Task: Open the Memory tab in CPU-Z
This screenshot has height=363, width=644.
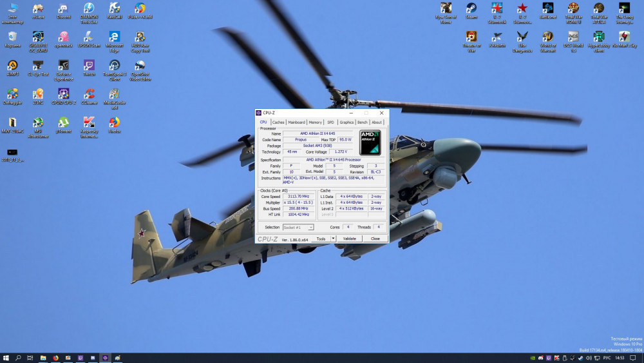Action: point(315,122)
